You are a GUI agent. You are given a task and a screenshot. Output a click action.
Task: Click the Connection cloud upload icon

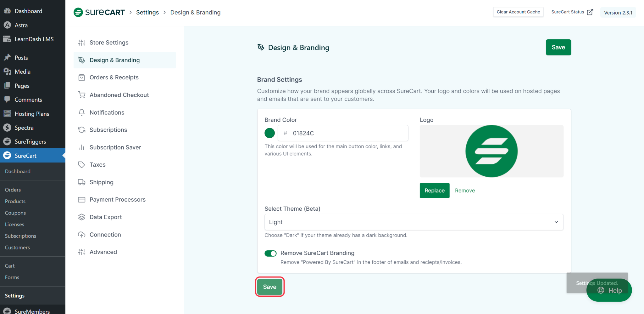point(82,235)
